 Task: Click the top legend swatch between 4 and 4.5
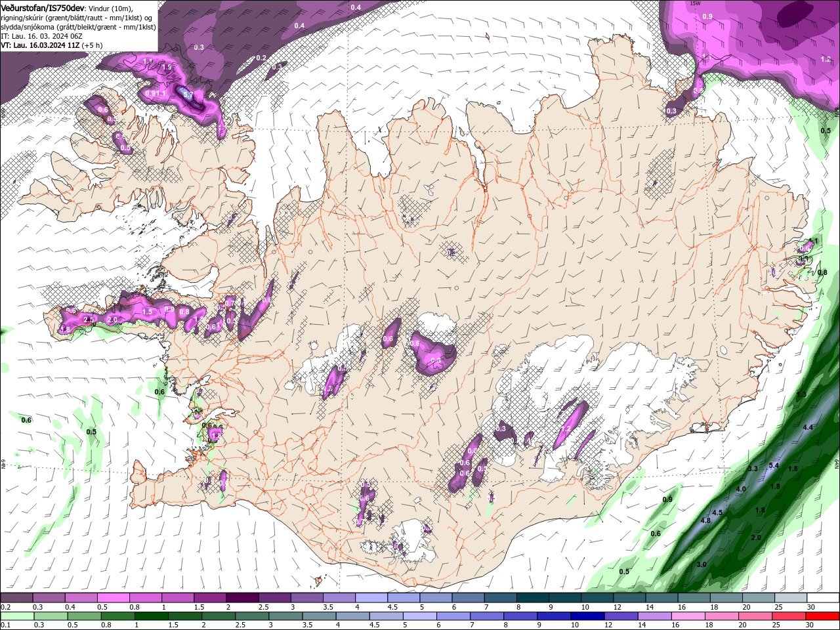371,598
